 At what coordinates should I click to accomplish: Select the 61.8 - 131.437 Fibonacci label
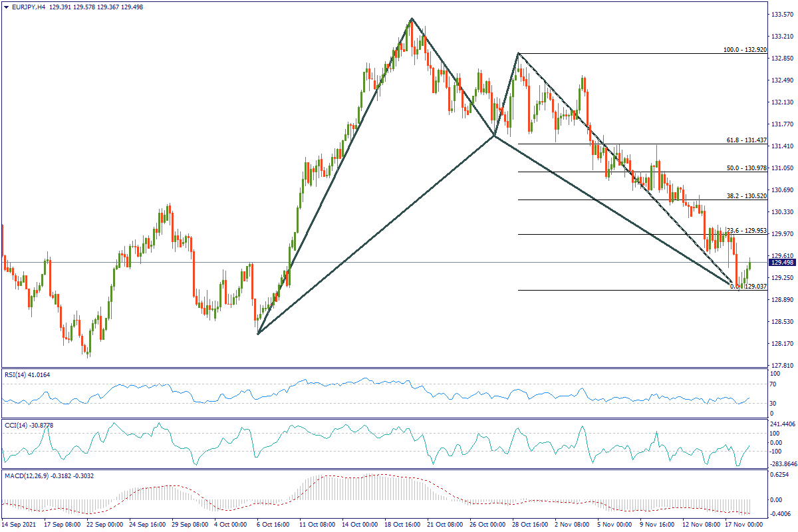pyautogui.click(x=747, y=141)
